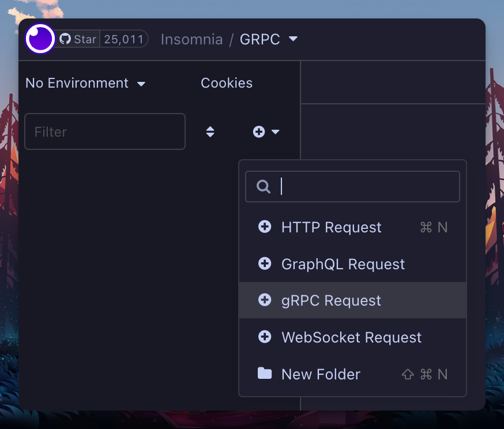Click the plus create-request icon
The image size is (504, 429).
pyautogui.click(x=258, y=131)
